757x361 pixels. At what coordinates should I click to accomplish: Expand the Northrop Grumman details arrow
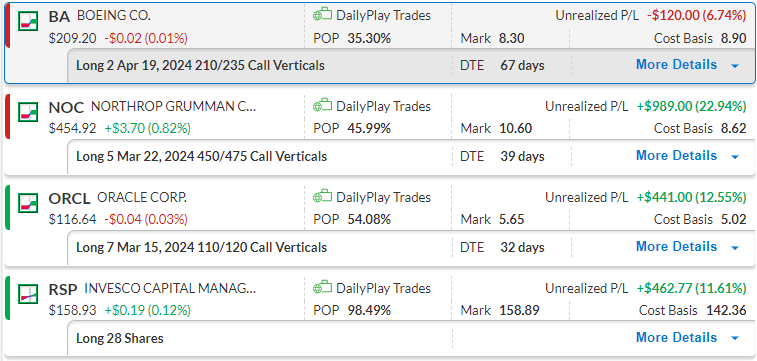[735, 157]
